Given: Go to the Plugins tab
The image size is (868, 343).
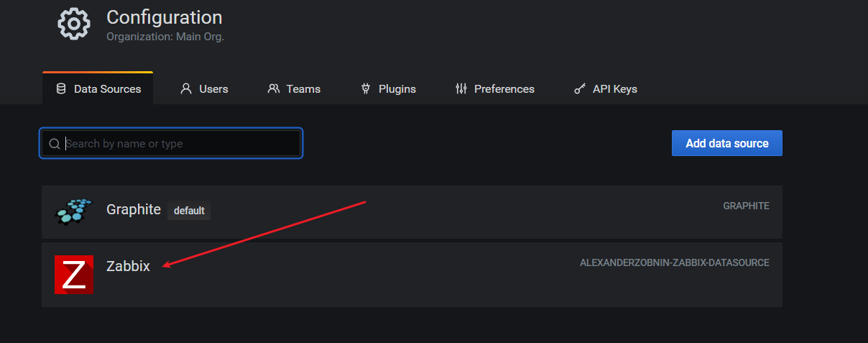Looking at the screenshot, I should (388, 89).
